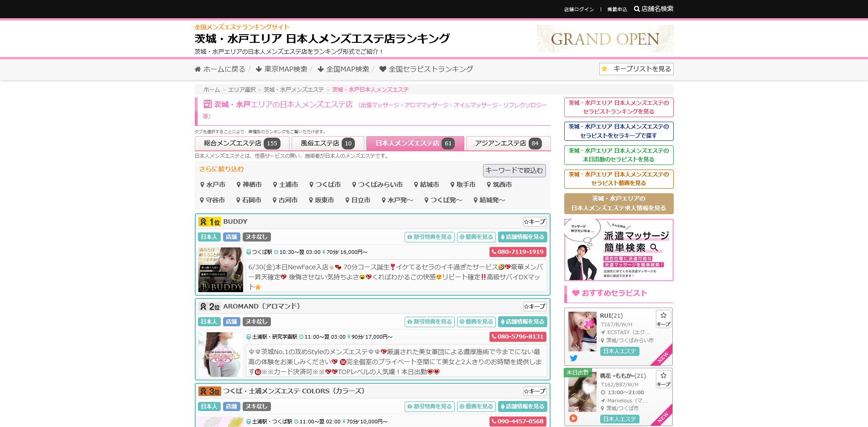
Task: Filter by 水戸市 location
Action: (x=213, y=185)
